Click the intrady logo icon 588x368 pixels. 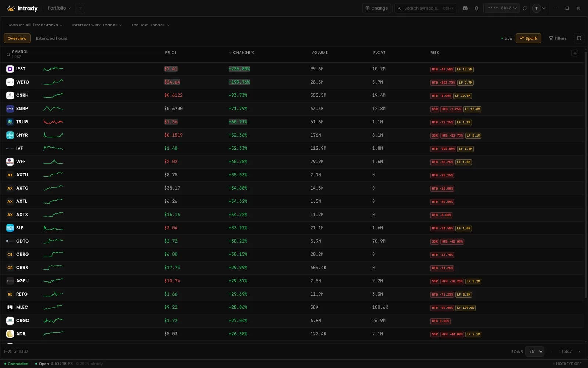click(11, 8)
